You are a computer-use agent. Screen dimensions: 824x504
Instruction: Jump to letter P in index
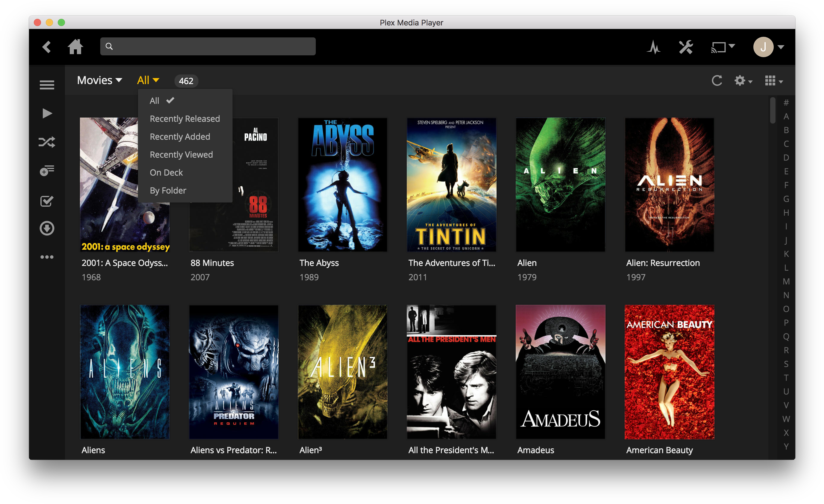pyautogui.click(x=786, y=322)
